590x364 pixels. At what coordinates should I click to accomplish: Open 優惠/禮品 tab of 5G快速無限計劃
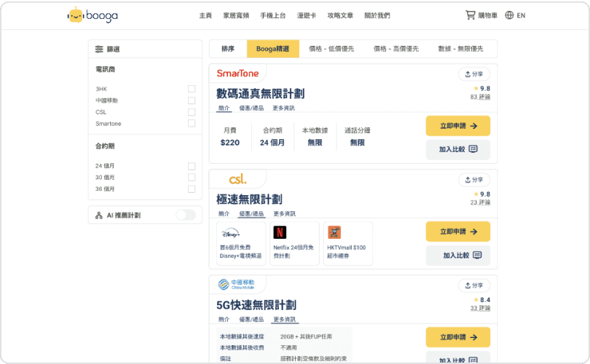point(251,320)
